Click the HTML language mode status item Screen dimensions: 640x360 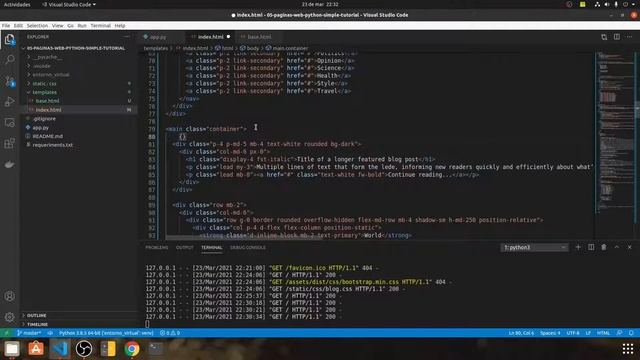(x=603, y=333)
